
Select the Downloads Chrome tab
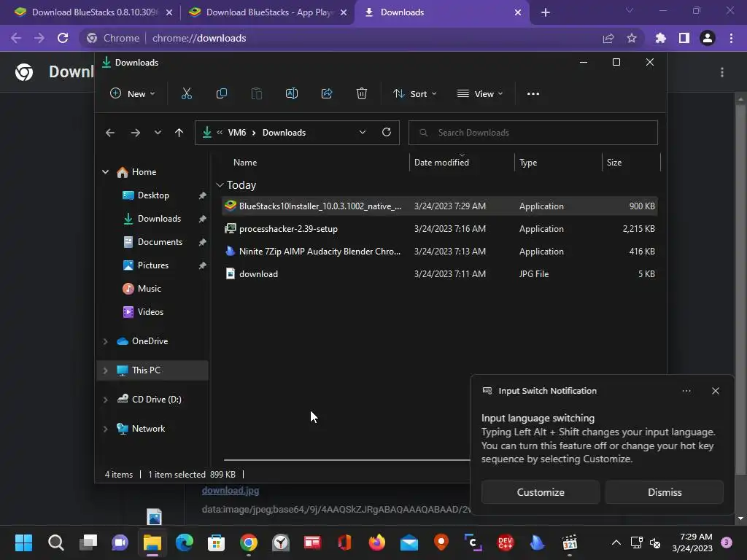(442, 12)
